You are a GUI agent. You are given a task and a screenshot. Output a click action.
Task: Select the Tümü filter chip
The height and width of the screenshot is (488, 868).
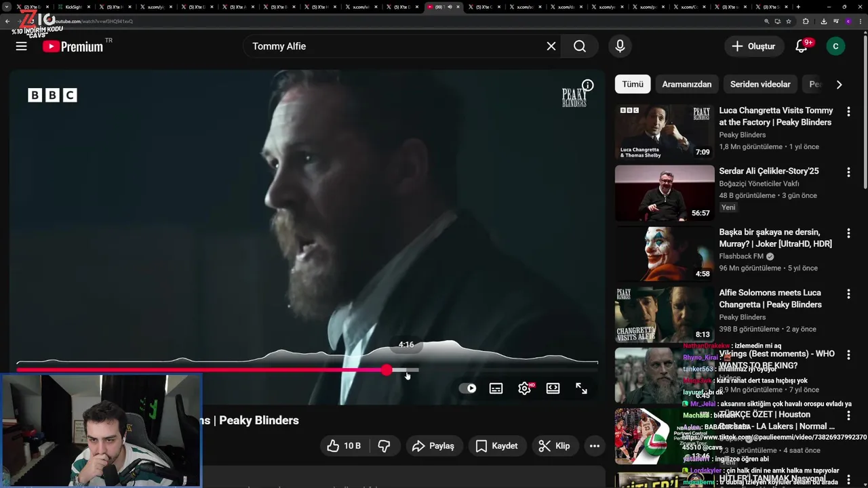[x=633, y=84]
